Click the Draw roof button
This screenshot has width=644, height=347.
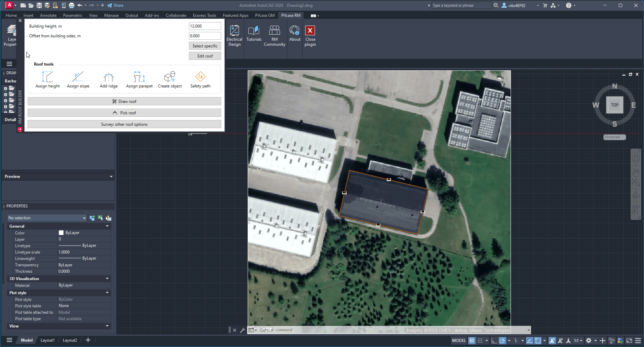pyautogui.click(x=124, y=101)
